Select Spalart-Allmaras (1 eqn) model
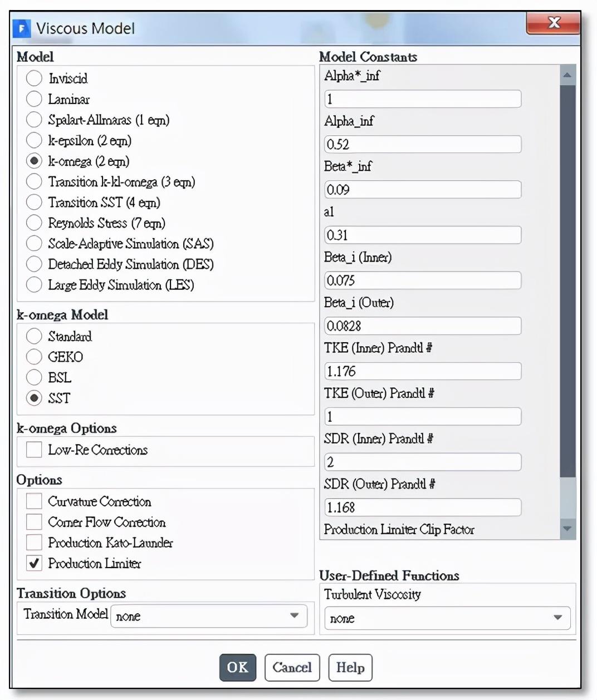The width and height of the screenshot is (597, 700). point(34,120)
